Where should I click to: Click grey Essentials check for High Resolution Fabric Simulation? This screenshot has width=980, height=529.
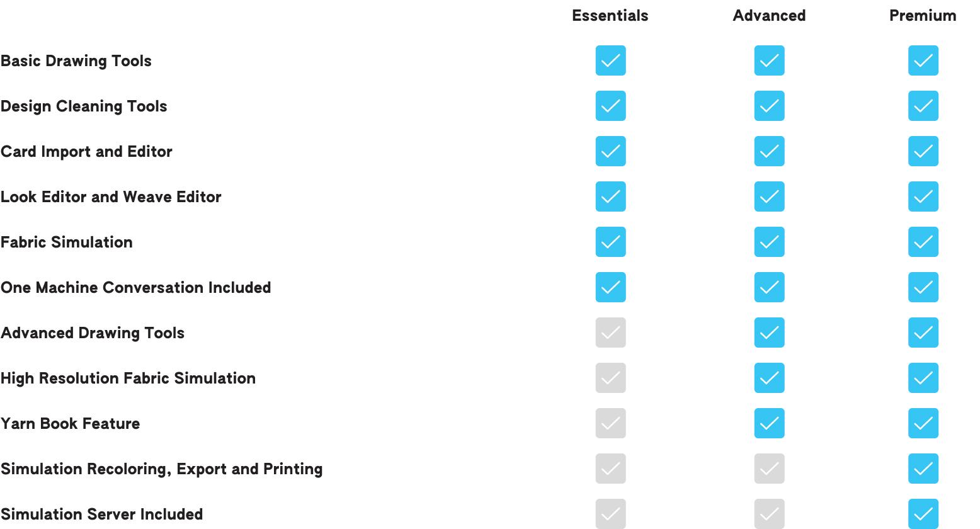click(610, 378)
